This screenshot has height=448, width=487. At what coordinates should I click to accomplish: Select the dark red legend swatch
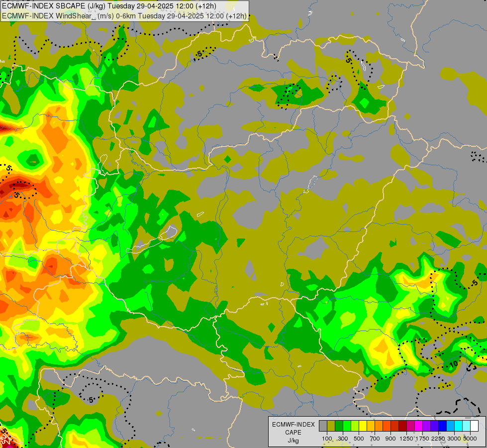point(403,426)
